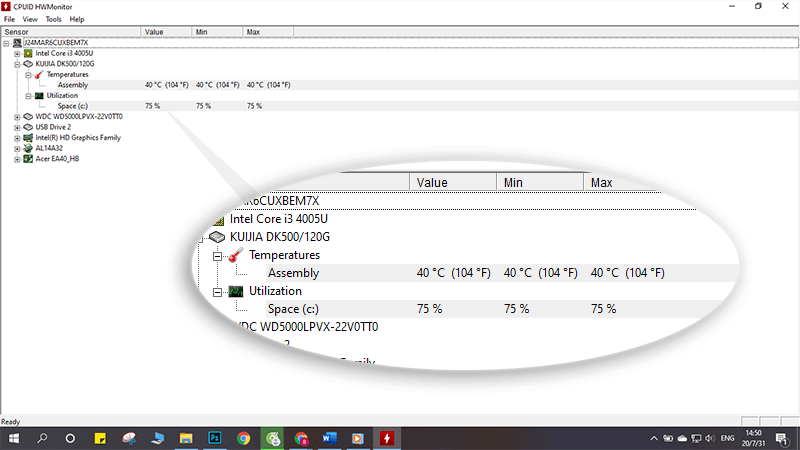Image resolution: width=800 pixels, height=450 pixels.
Task: Open the first Google Chrome taskbar icon
Action: click(243, 438)
